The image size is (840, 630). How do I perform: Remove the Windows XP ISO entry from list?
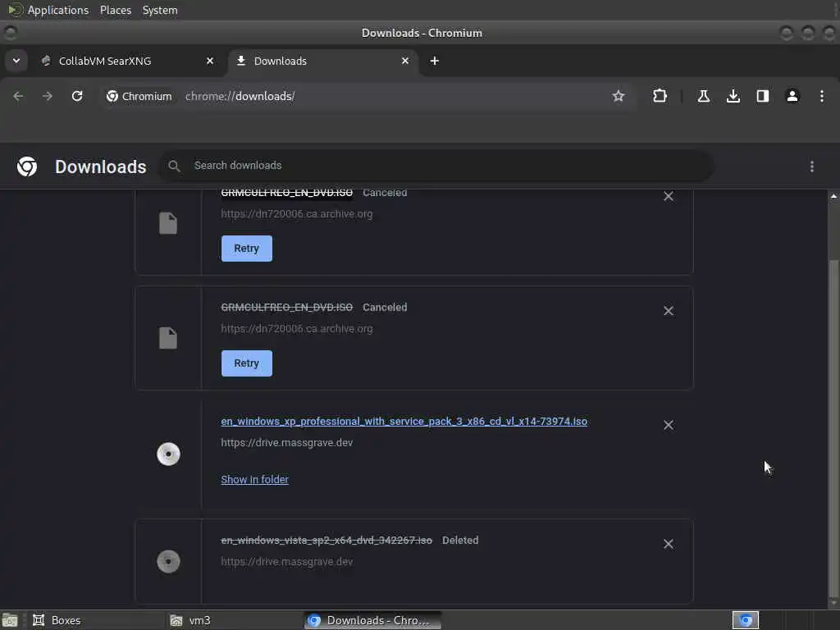(669, 425)
